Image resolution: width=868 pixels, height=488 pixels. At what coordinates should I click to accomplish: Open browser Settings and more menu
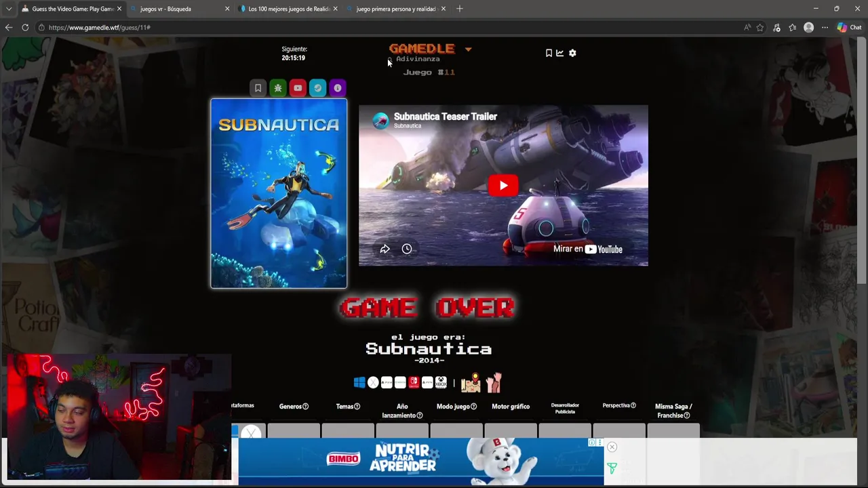pos(825,27)
